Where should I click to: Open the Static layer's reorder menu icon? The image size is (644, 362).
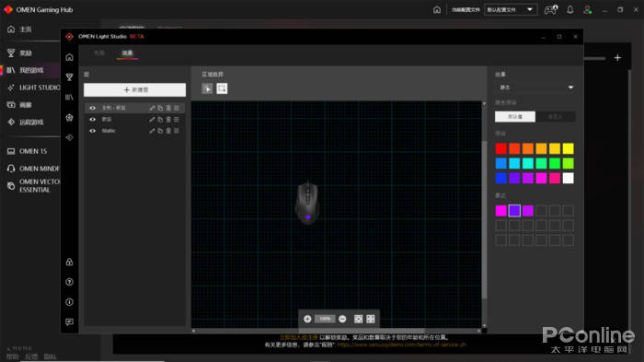177,131
